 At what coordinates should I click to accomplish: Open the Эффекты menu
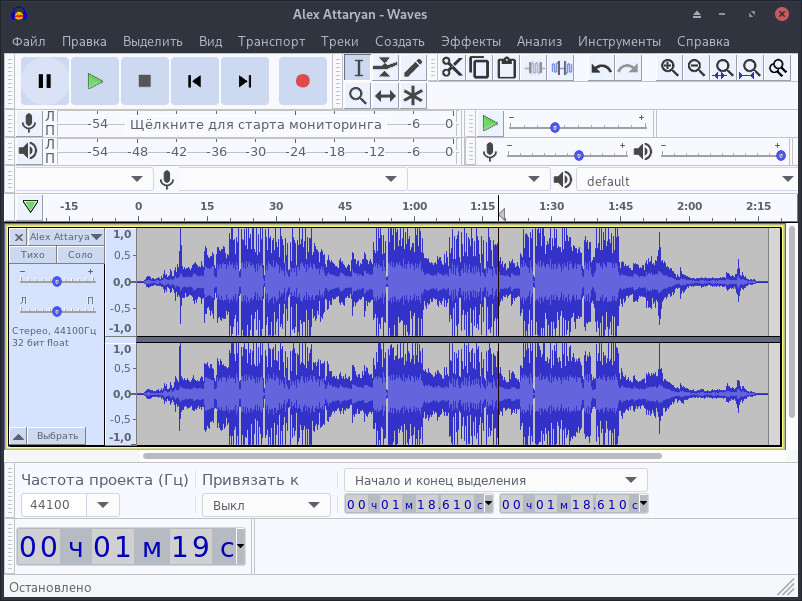pos(471,41)
